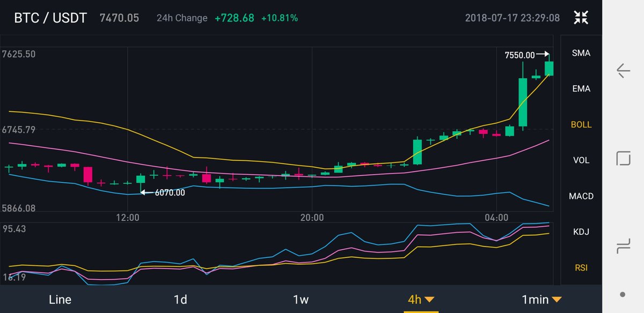The height and width of the screenshot is (313, 644).
Task: Open recent apps navigation button
Action: [x=623, y=247]
